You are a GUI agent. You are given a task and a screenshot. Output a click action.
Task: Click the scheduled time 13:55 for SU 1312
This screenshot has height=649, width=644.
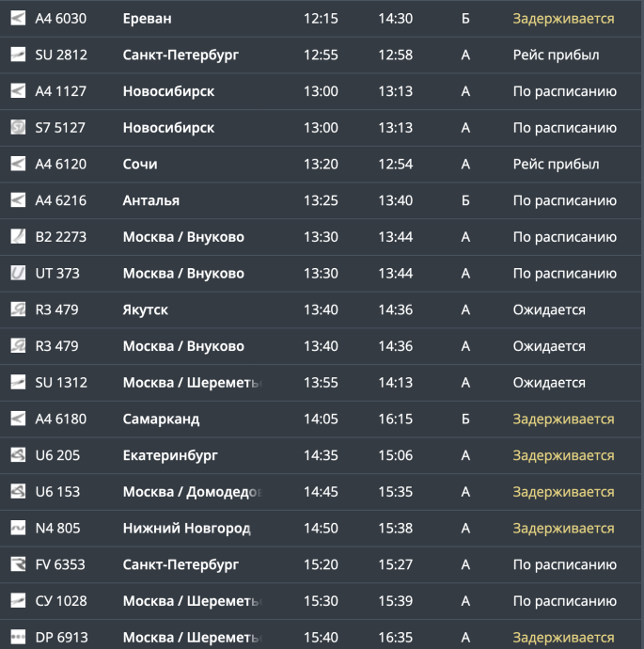pos(321,383)
